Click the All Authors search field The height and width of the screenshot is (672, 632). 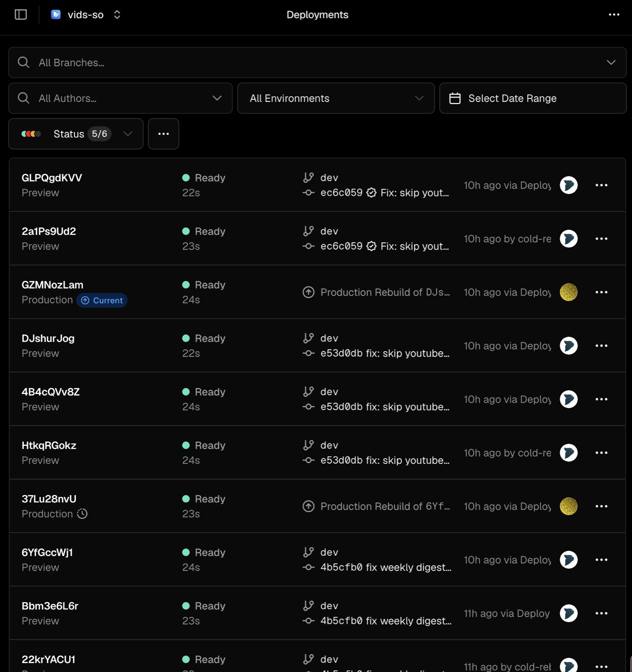(x=120, y=98)
